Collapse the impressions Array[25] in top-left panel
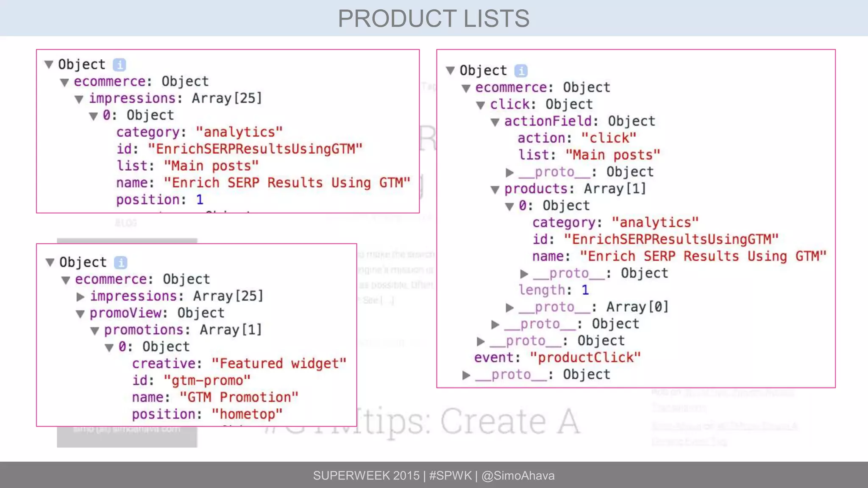 pos(79,99)
